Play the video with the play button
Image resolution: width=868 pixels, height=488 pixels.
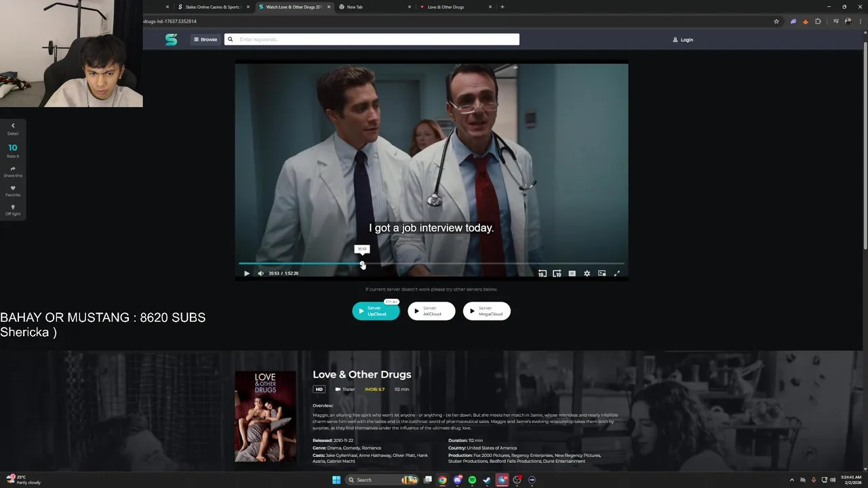pos(247,273)
